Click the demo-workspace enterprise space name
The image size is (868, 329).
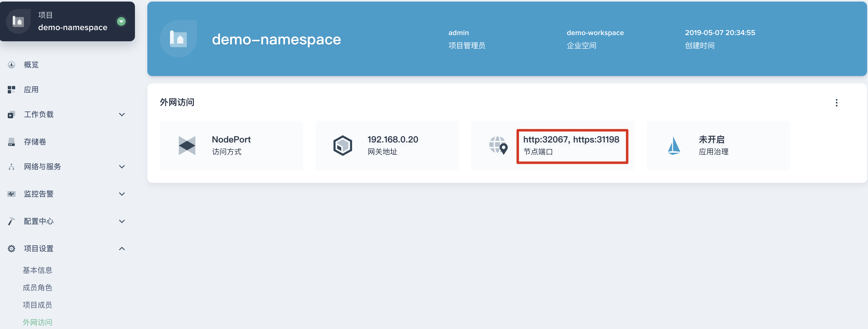click(x=595, y=33)
